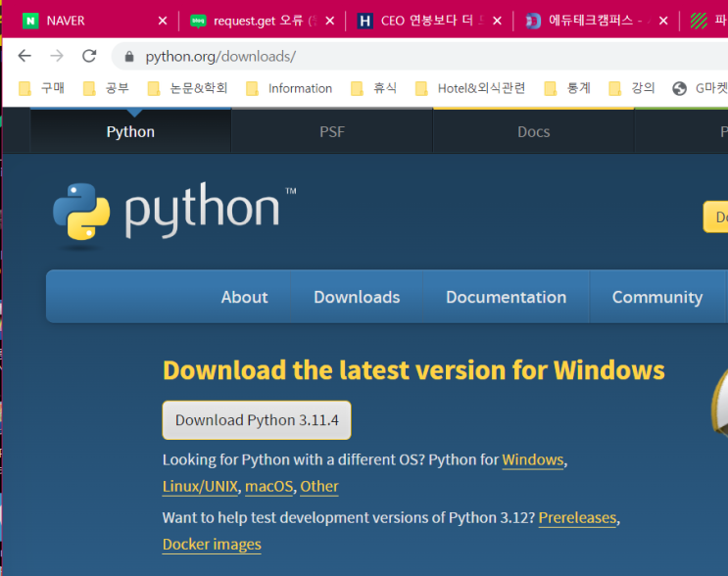This screenshot has height=576, width=728.
Task: Open the About menu
Action: tap(245, 297)
